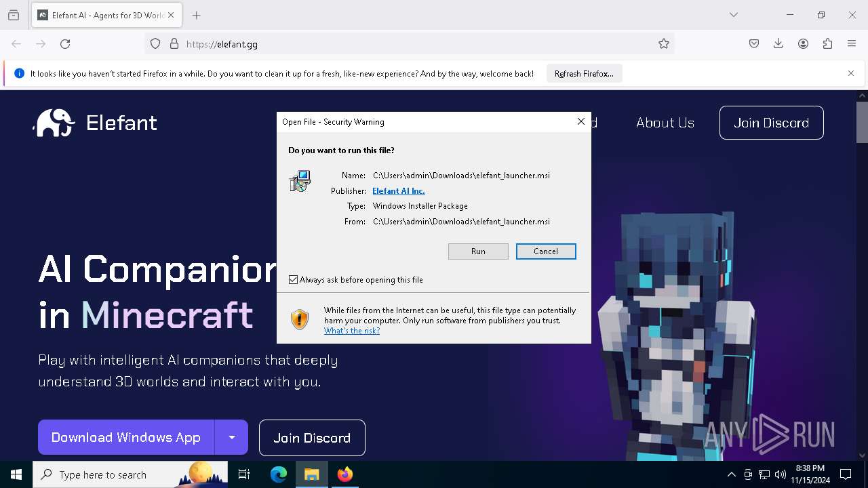This screenshot has height=488, width=868.
Task: Open the What's the risk link
Action: pyautogui.click(x=352, y=331)
